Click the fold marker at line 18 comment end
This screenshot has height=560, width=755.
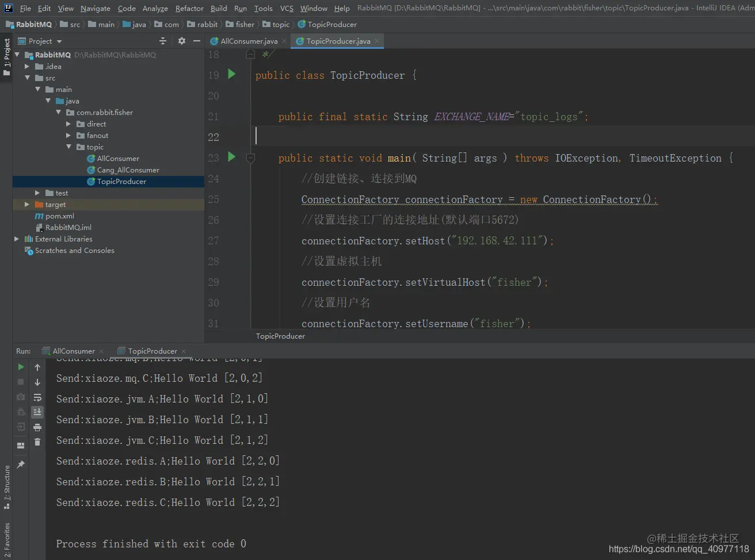pyautogui.click(x=250, y=54)
